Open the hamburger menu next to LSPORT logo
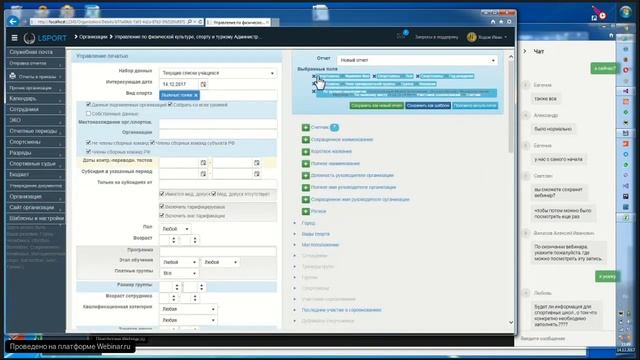The height and width of the screenshot is (360, 640). click(15, 38)
